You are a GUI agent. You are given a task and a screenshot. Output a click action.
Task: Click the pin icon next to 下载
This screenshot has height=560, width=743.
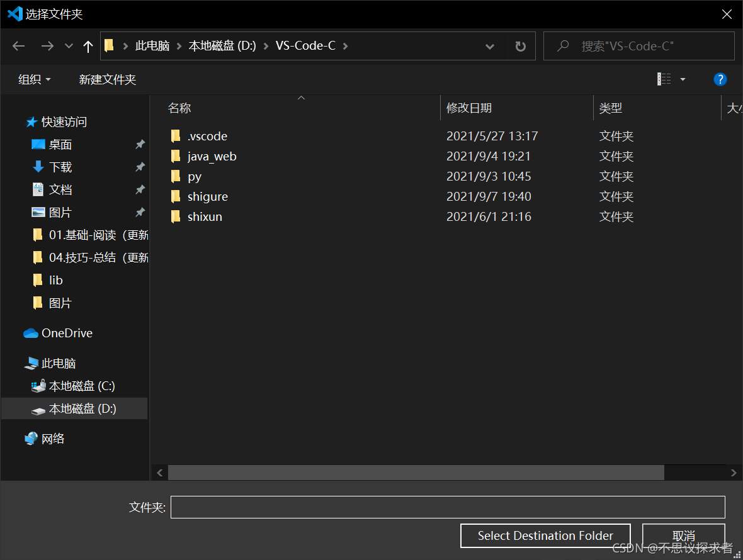(140, 167)
